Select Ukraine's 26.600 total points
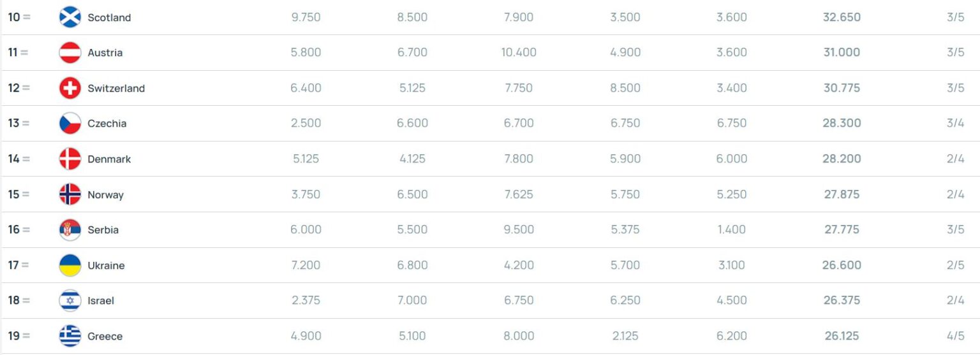Viewport: 980px width, 355px height. pyautogui.click(x=842, y=265)
